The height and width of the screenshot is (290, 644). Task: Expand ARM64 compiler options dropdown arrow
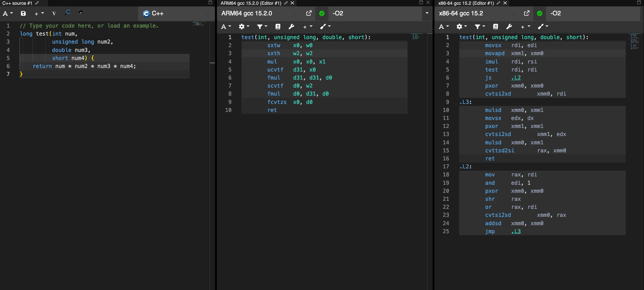427,13
